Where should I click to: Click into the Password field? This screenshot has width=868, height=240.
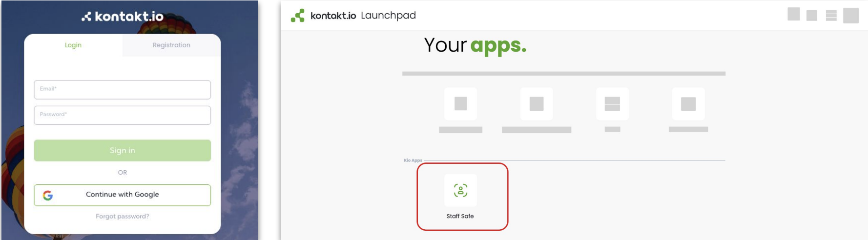click(x=122, y=115)
